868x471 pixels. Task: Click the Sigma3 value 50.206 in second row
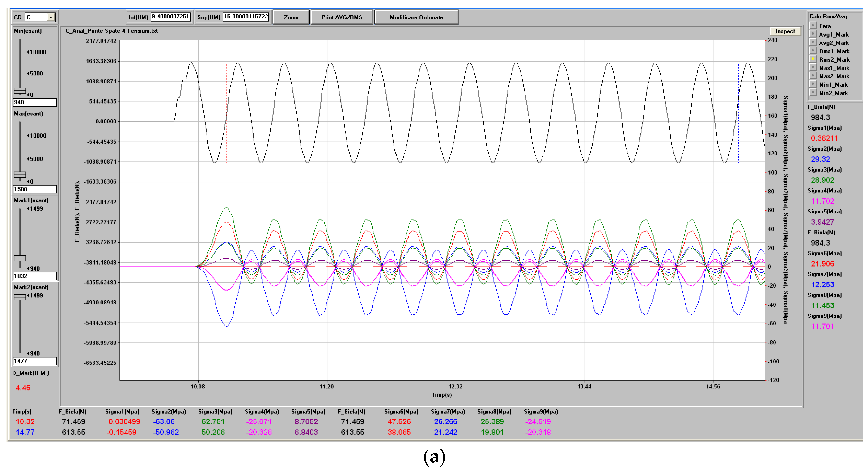point(213,433)
